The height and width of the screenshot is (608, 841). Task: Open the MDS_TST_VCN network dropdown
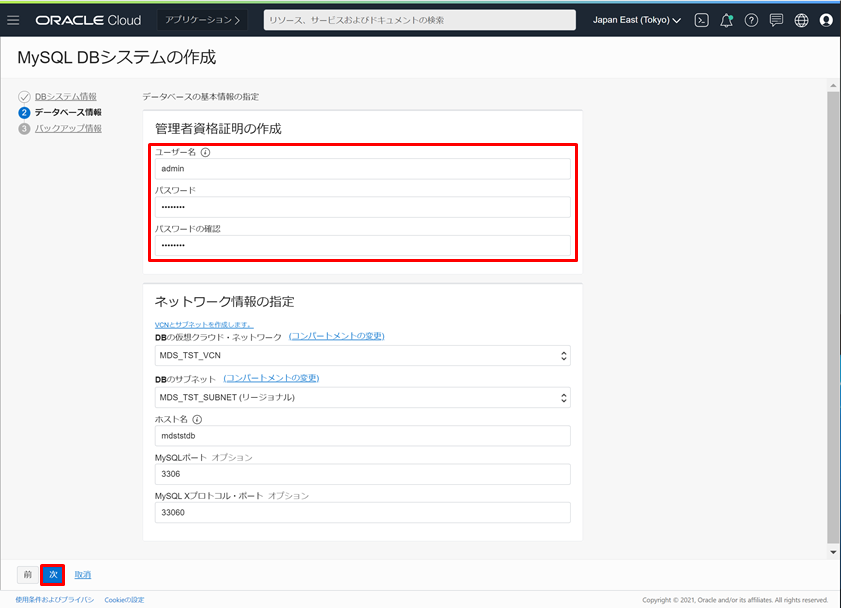coord(362,356)
